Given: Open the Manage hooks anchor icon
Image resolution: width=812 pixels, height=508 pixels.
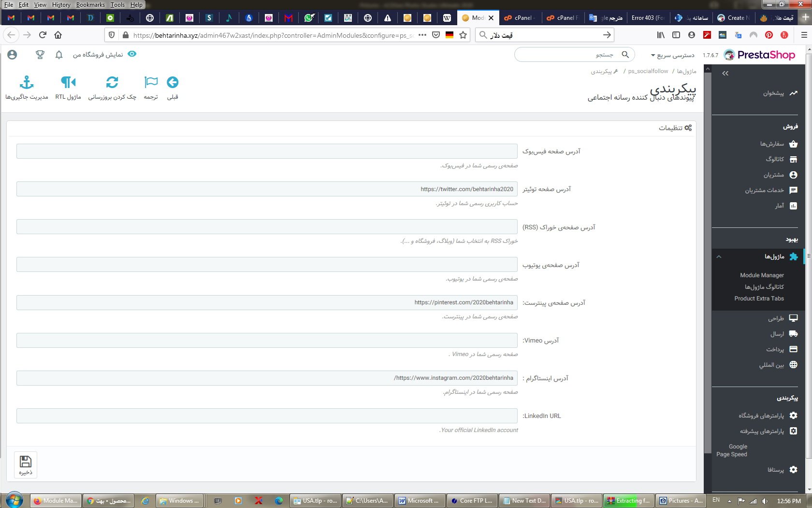Looking at the screenshot, I should [x=27, y=83].
